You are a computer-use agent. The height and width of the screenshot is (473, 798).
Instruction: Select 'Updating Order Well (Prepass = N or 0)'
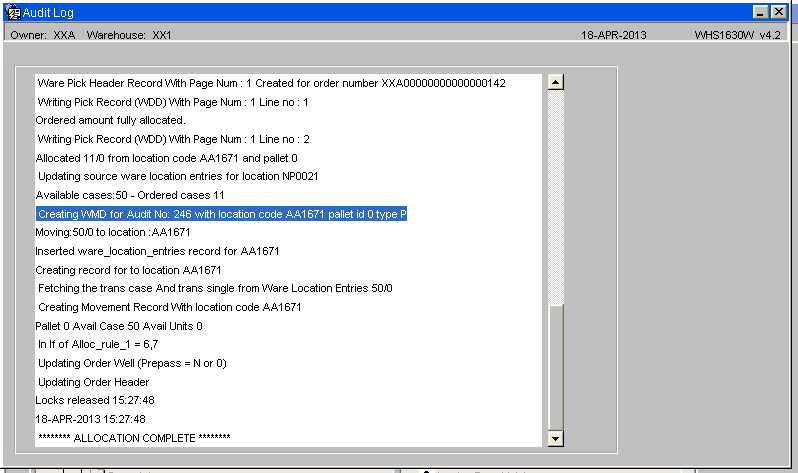click(x=132, y=364)
